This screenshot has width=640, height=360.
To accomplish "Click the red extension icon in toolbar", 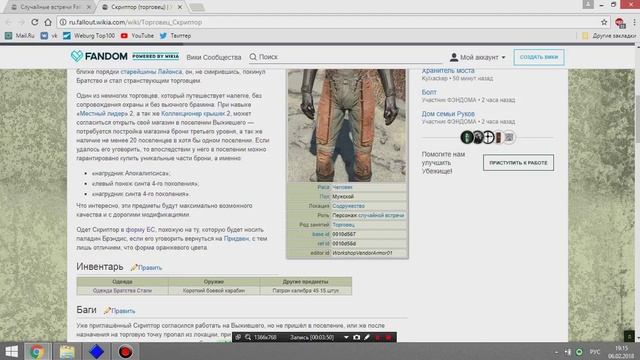I will pos(620,23).
